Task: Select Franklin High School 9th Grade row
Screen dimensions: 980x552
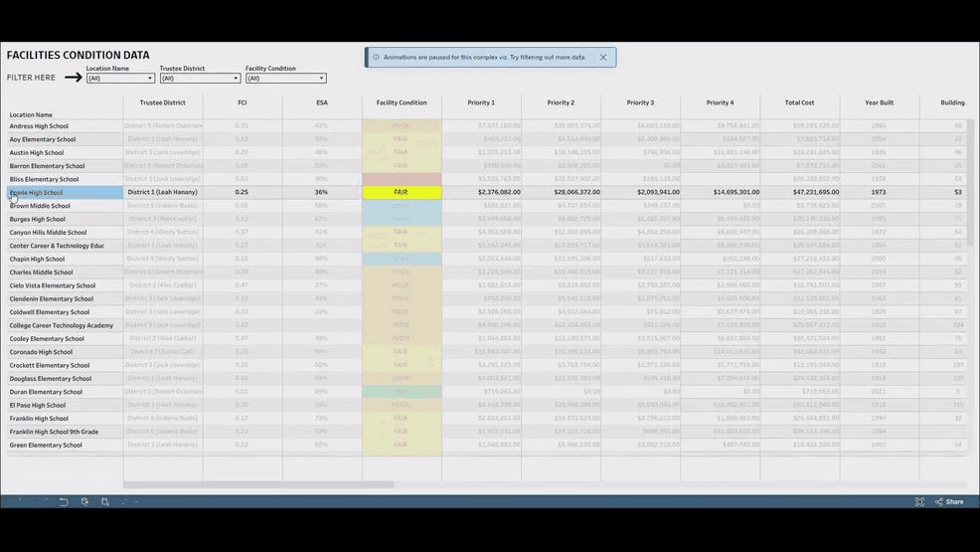Action: coord(54,432)
